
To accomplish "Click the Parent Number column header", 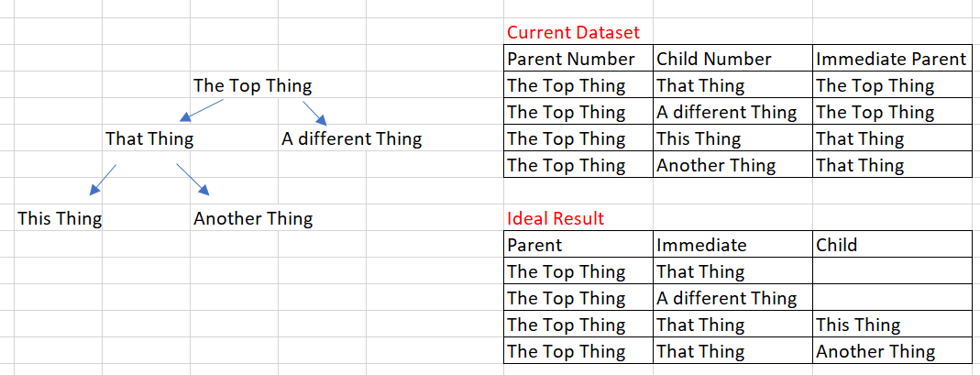I will (570, 60).
